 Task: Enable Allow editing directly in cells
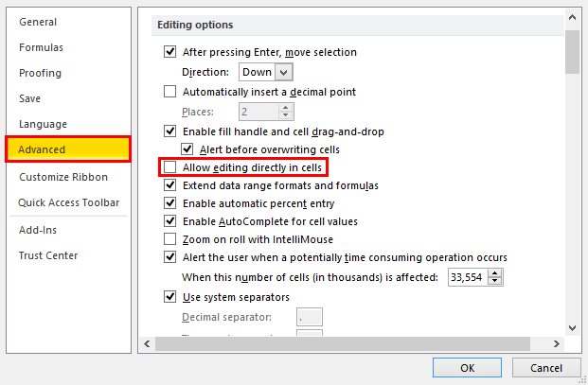click(x=170, y=167)
